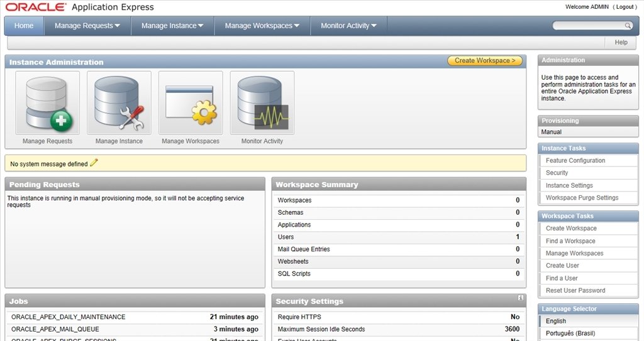Open the Monitor Activity graph icon

(262, 102)
